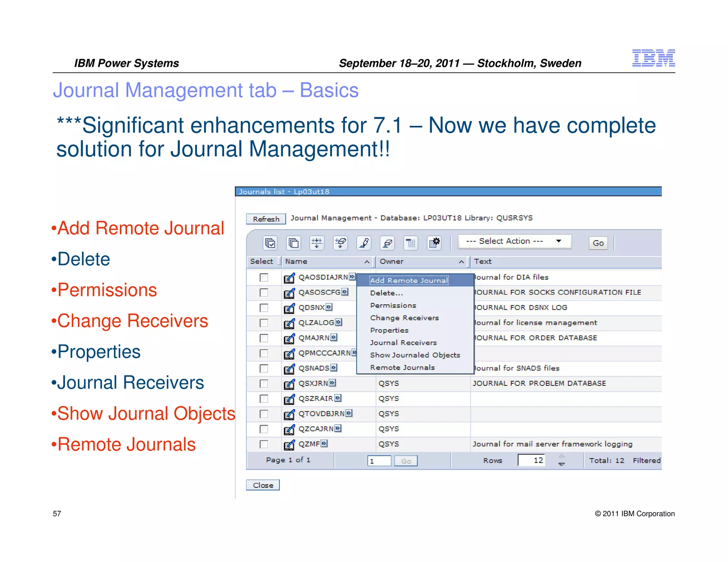Click the QPMCCCAJRN journal icon

[289, 354]
